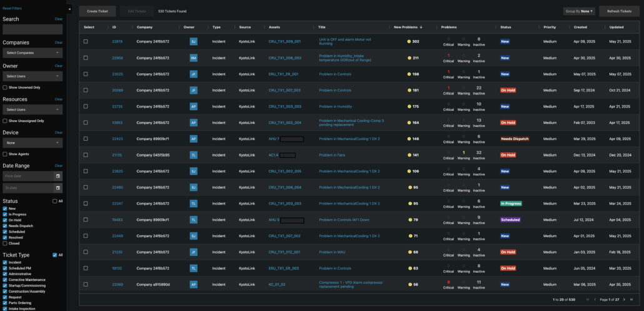Open ticket ID 19483

117,220
